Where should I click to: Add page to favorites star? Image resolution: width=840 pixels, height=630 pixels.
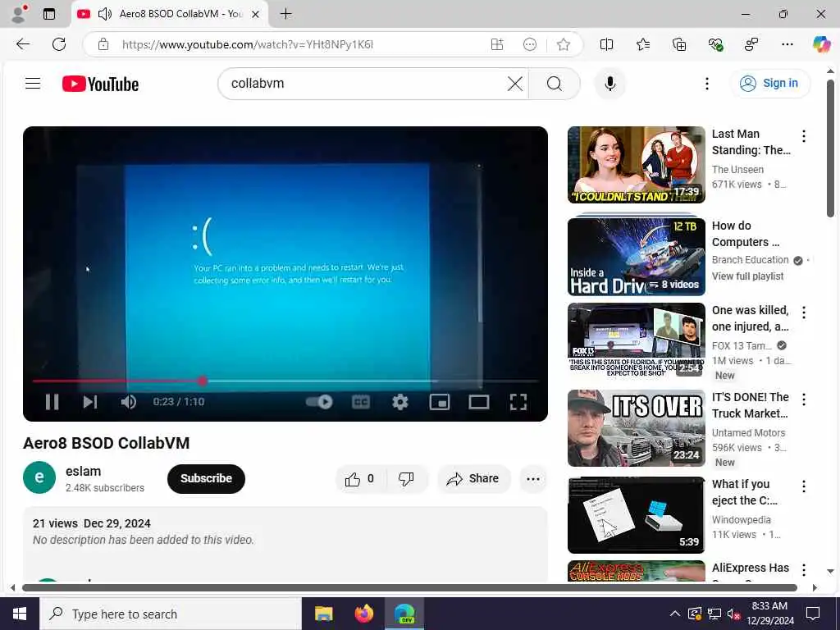tap(563, 44)
